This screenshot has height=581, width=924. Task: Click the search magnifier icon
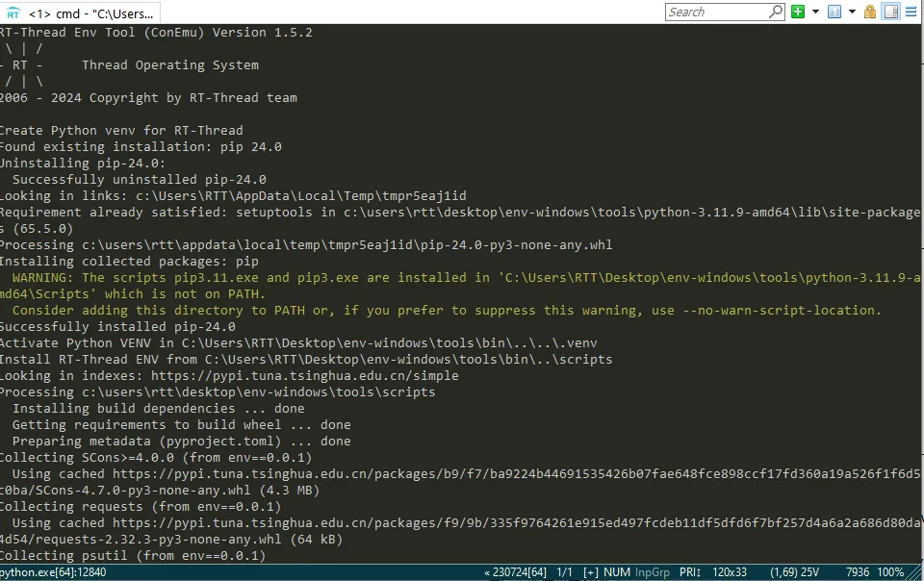(775, 11)
